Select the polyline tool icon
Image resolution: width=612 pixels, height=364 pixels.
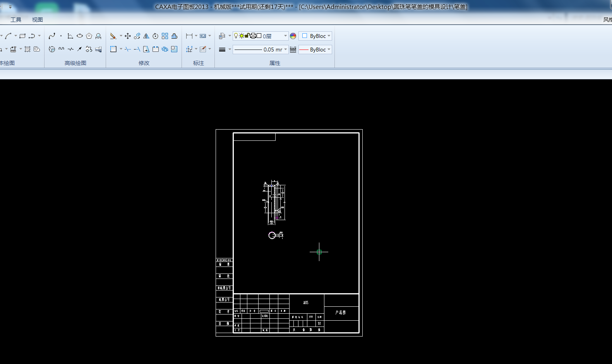(x=32, y=36)
